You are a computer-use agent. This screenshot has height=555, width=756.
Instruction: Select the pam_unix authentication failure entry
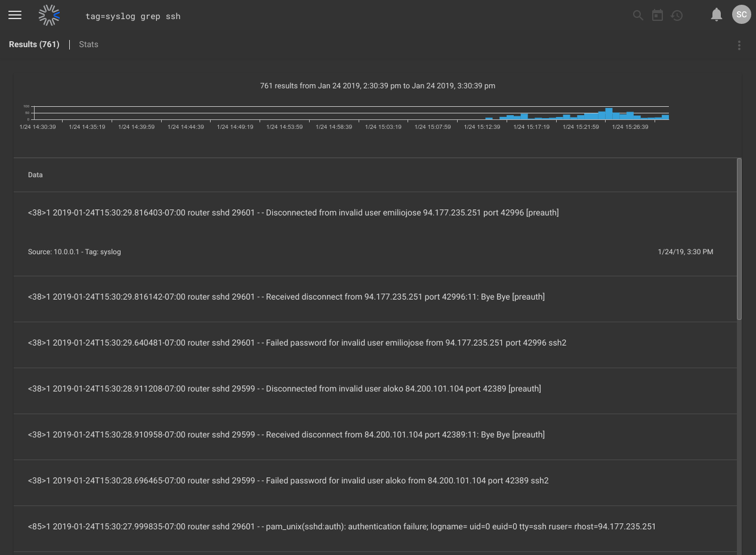375,529
